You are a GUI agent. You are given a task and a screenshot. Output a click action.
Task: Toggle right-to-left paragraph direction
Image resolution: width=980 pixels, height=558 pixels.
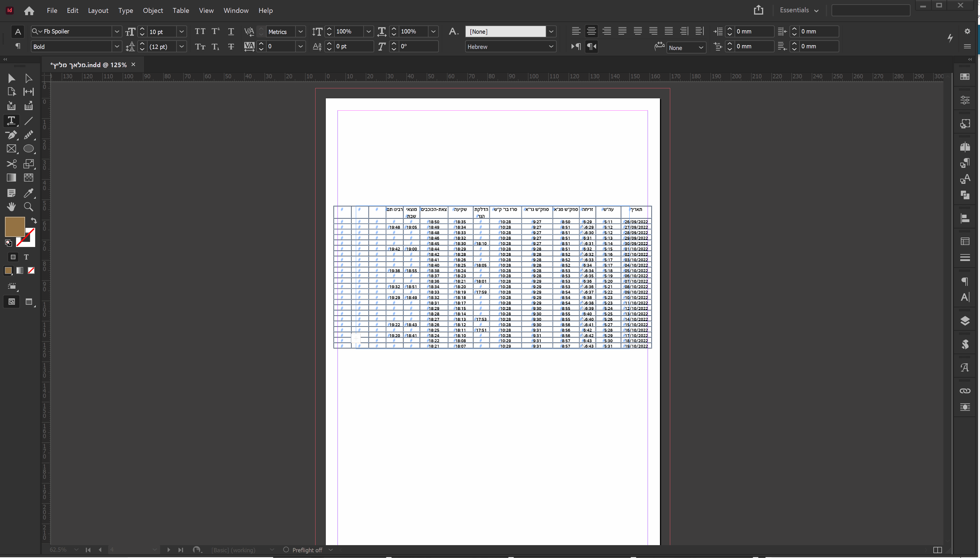coord(591,46)
